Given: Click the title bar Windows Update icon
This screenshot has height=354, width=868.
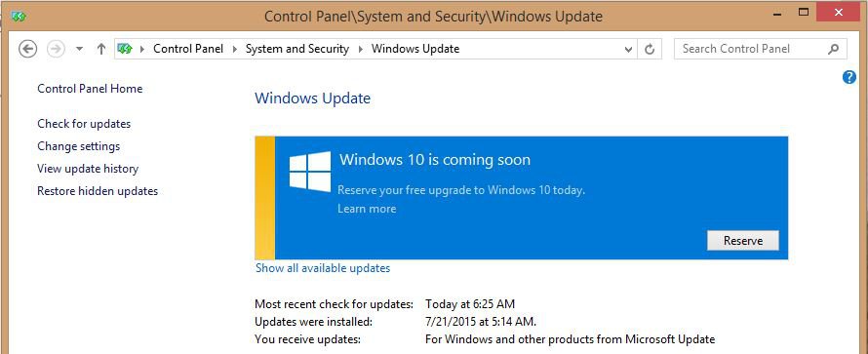Looking at the screenshot, I should [x=19, y=17].
